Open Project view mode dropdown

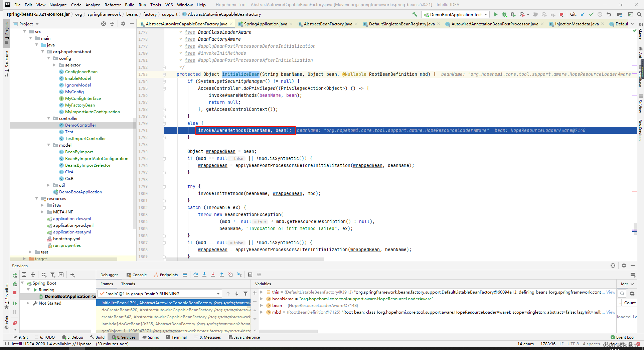click(x=26, y=24)
